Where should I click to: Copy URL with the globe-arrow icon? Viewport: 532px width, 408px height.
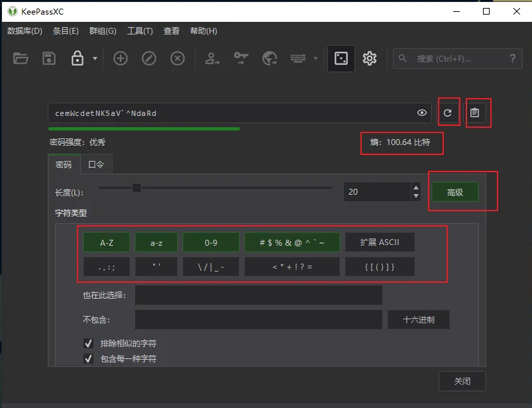(270, 59)
